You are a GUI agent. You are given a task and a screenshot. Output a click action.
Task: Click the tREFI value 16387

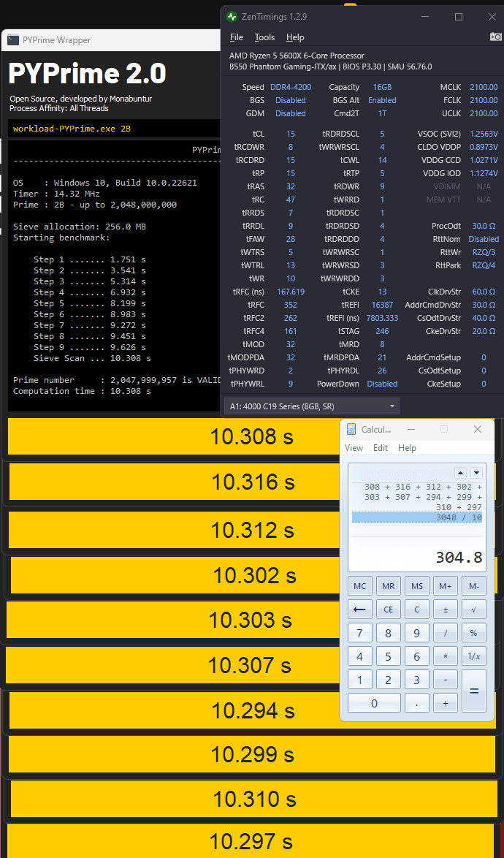[x=382, y=305]
